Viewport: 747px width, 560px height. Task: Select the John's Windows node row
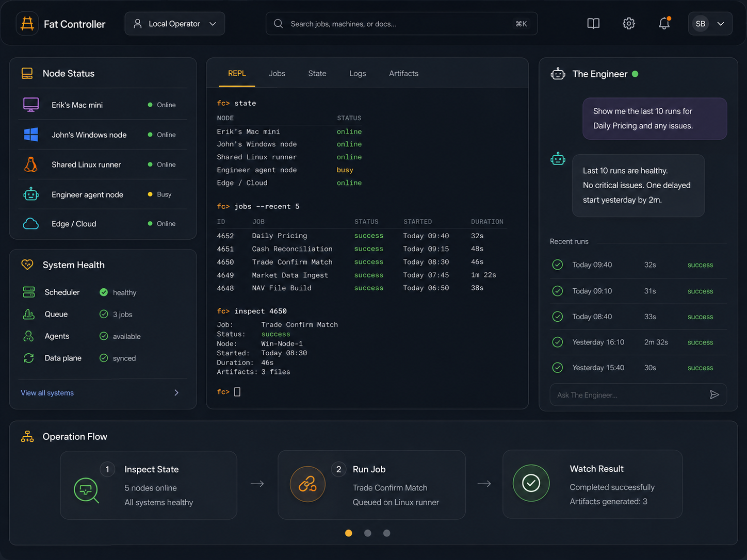point(103,135)
